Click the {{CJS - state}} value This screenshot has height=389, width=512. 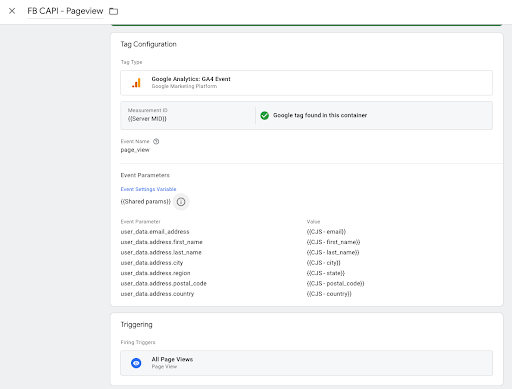[326, 273]
